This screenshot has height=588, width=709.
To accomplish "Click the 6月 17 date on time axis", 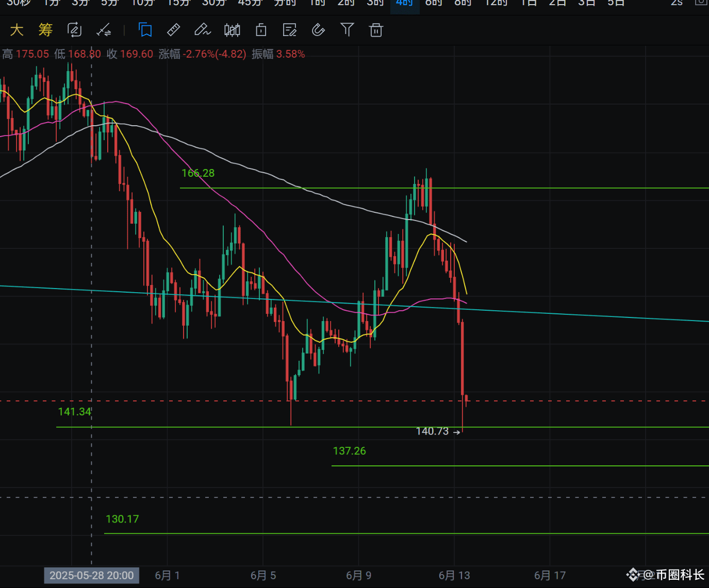I will tap(550, 576).
